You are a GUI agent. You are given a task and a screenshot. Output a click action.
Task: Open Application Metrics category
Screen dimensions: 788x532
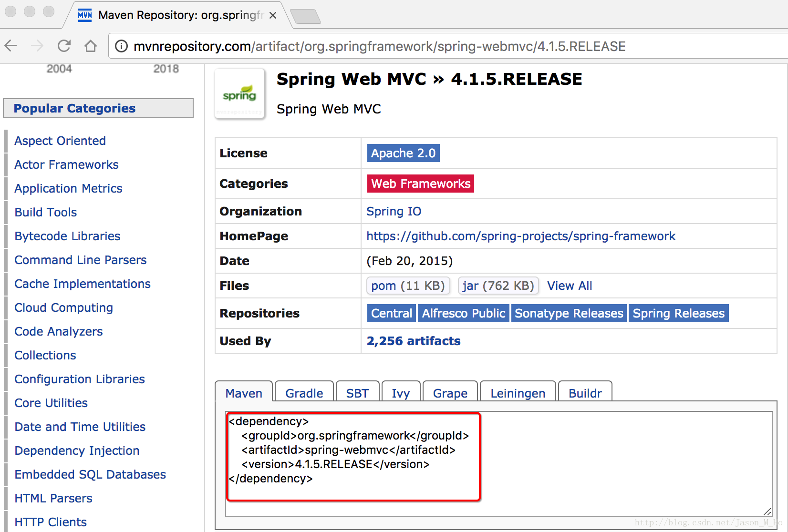click(68, 188)
